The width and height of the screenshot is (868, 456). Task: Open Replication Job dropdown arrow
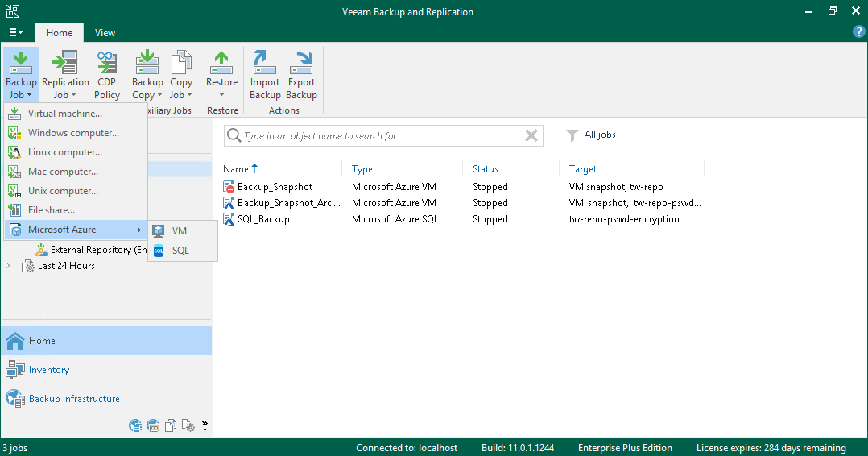73,95
